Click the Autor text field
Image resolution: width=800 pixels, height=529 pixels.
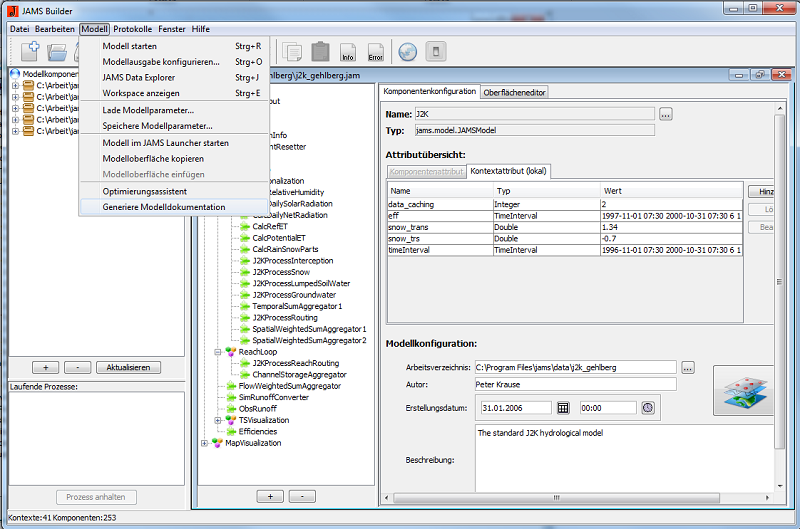575,385
